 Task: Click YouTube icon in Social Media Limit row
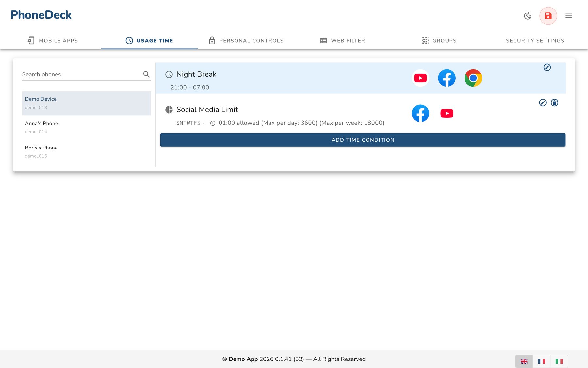point(447,114)
